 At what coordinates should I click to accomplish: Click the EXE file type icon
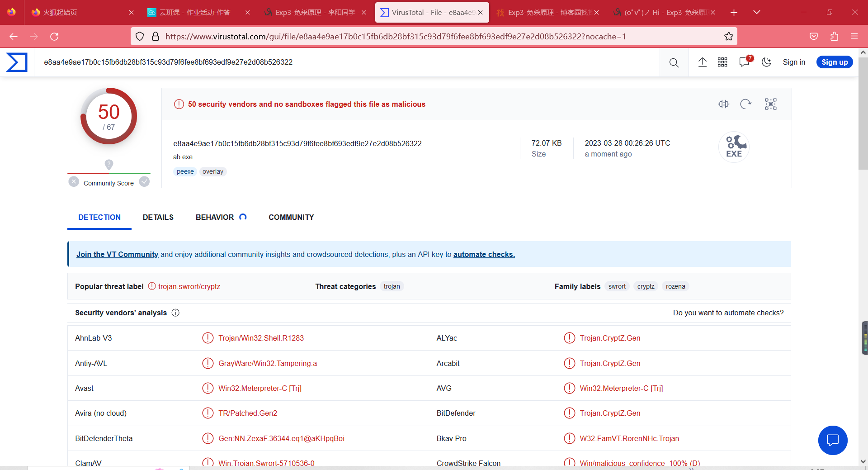[734, 147]
